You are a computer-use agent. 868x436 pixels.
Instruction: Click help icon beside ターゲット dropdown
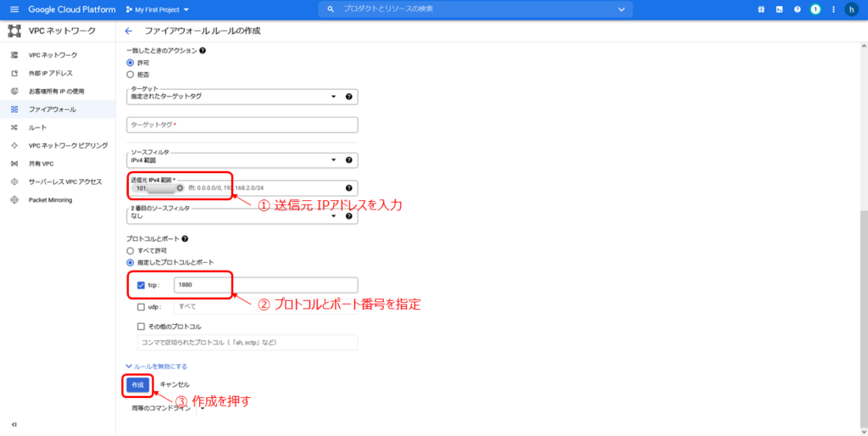coord(348,97)
